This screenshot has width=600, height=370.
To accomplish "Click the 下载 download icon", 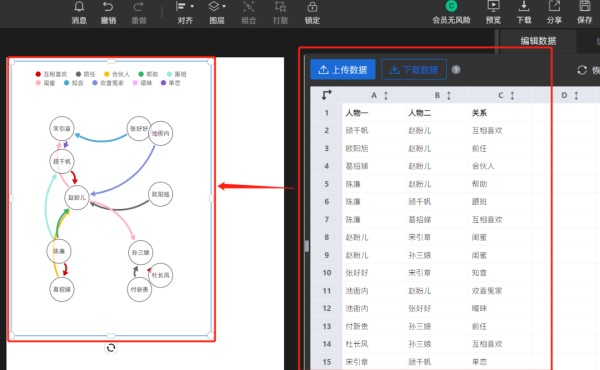I will [524, 7].
